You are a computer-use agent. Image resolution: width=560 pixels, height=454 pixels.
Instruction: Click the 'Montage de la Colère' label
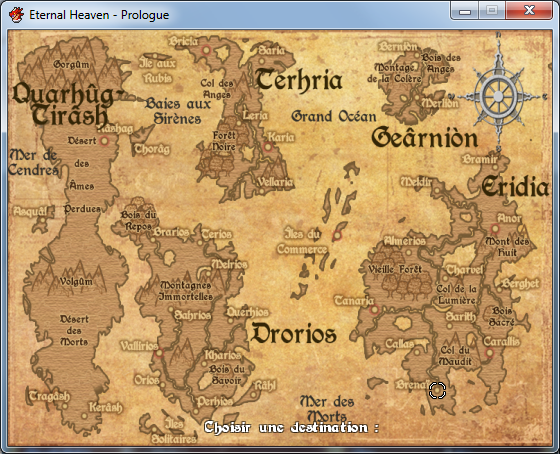pyautogui.click(x=395, y=73)
